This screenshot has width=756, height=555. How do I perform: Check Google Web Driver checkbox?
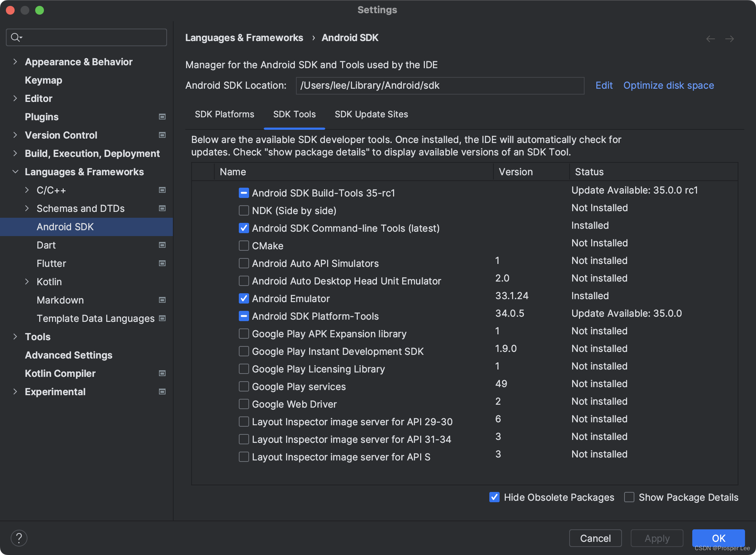point(244,404)
